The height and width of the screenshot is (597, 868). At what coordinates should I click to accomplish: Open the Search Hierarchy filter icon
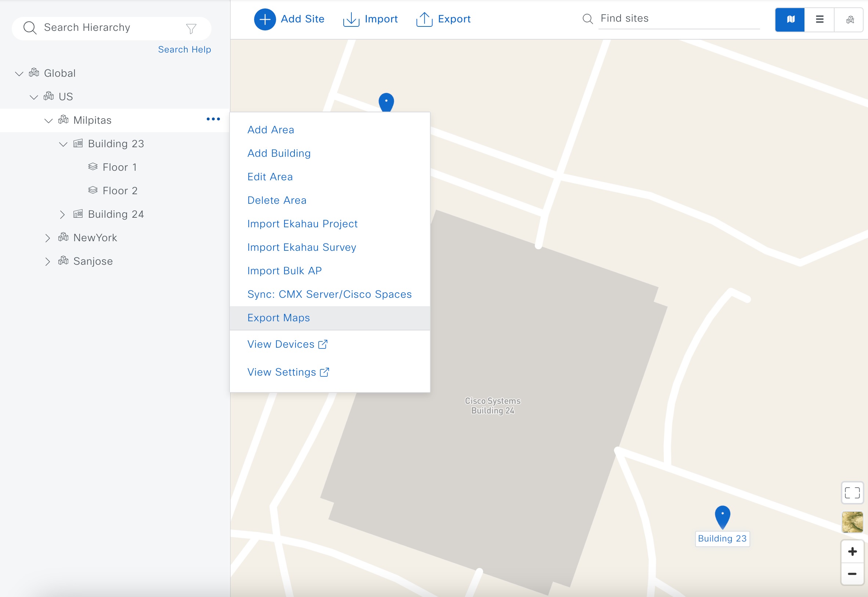[191, 28]
